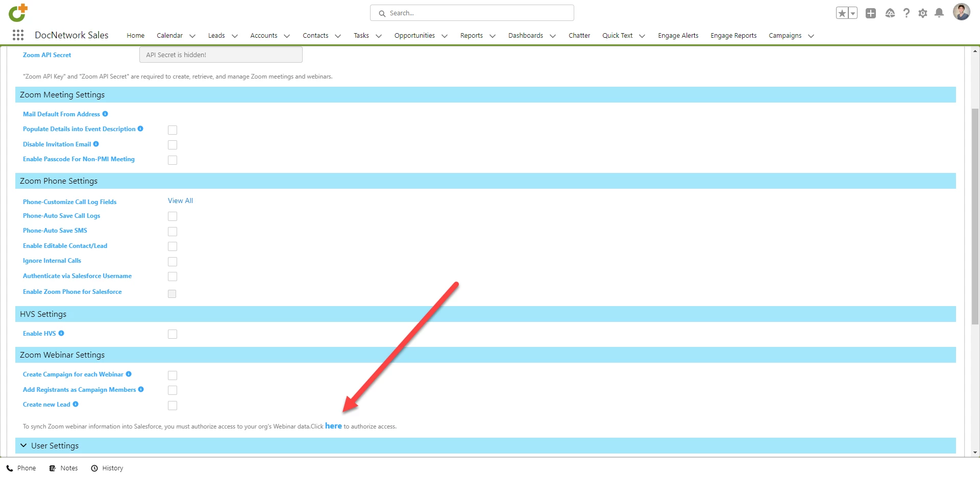Expand the Dashboards tab dropdown arrow

(x=553, y=36)
